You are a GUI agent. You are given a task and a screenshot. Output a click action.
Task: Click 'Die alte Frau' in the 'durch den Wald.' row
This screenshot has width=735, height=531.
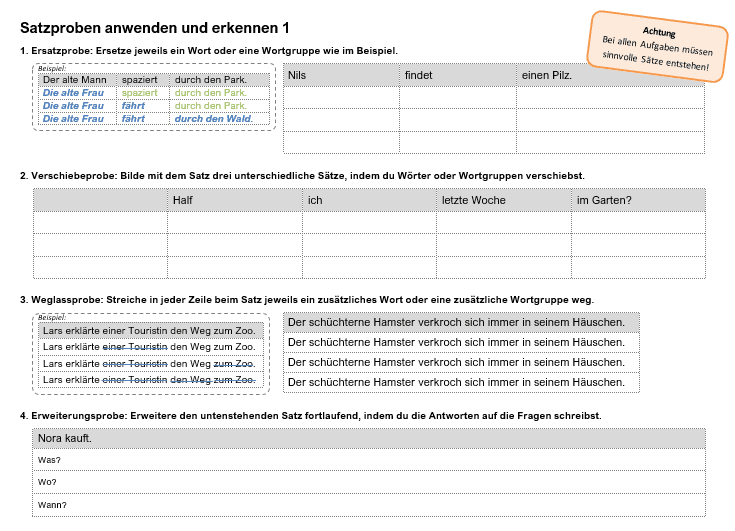click(x=77, y=119)
